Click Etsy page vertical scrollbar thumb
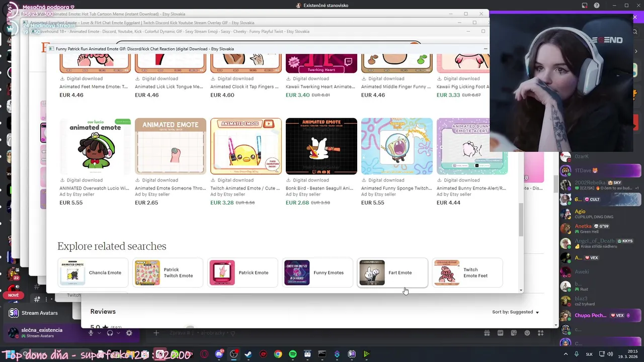This screenshot has height=362, width=644. (521, 220)
